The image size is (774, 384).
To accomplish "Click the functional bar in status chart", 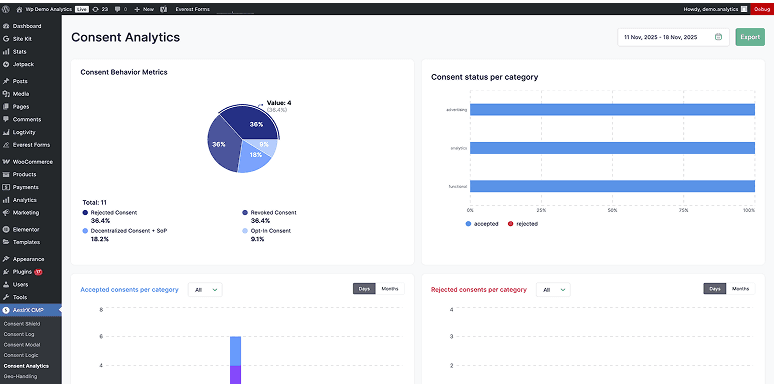I will click(x=612, y=186).
